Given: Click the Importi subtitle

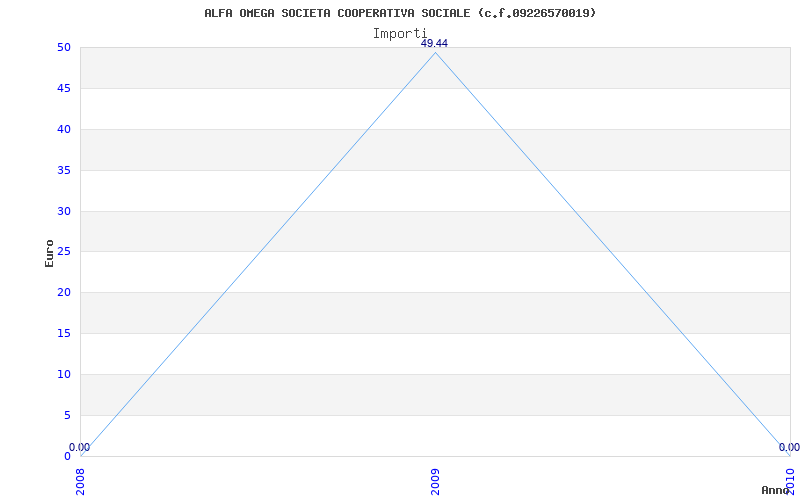Looking at the screenshot, I should (x=399, y=34).
